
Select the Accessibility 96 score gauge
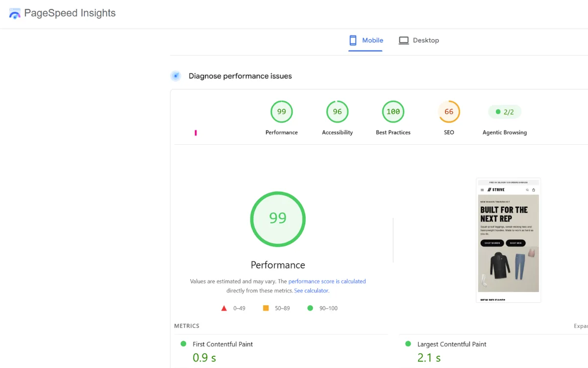coord(338,112)
